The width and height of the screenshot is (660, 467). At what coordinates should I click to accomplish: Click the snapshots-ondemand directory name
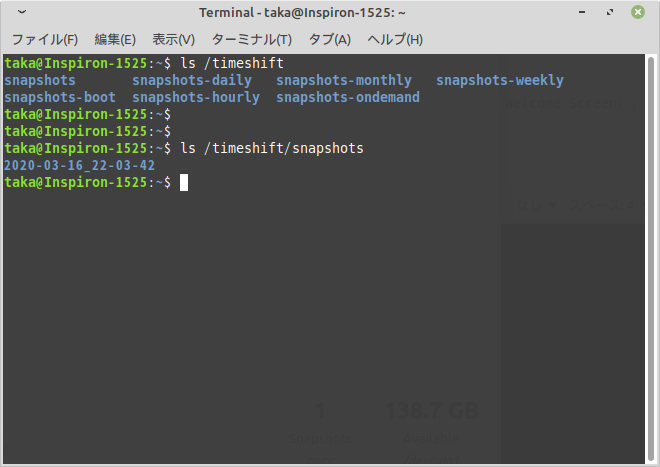348,97
